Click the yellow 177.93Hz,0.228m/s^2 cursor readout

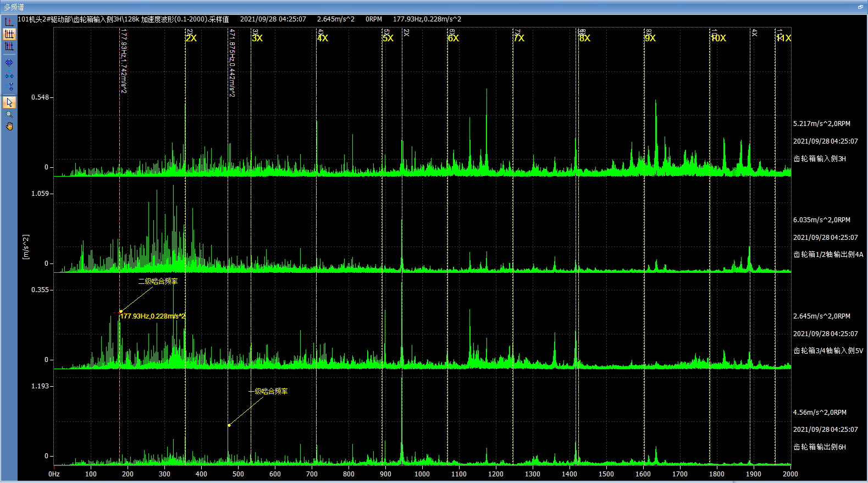tap(153, 316)
